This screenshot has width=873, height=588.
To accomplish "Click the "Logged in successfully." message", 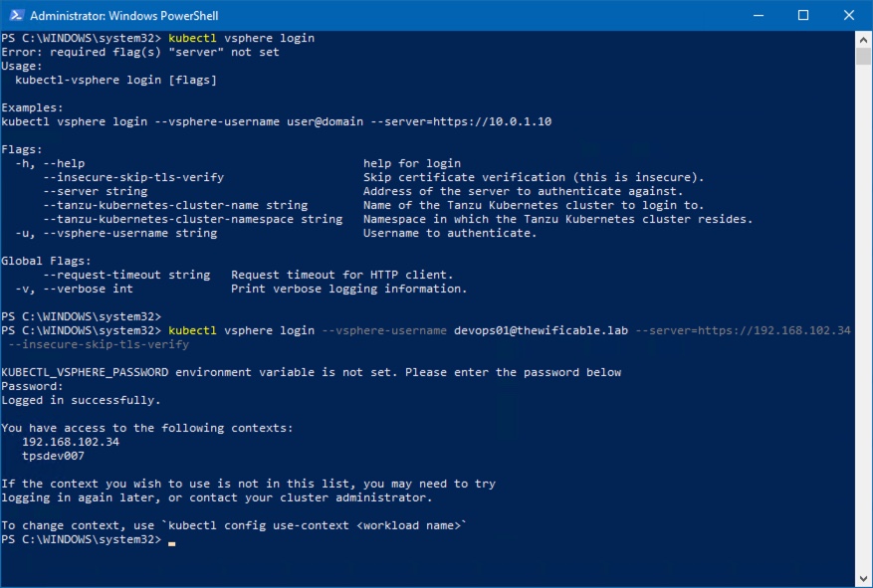I will pos(81,400).
